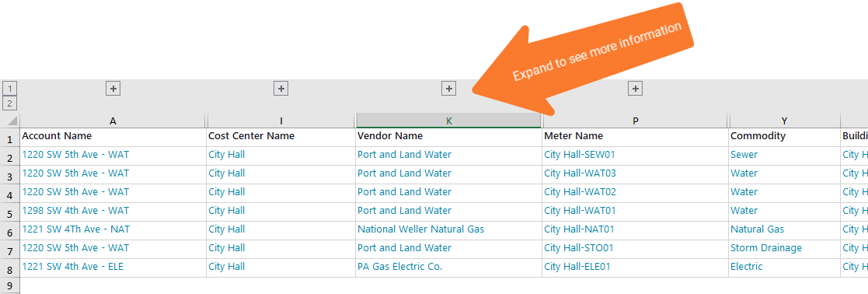Select the Meter Name header cell

635,136
